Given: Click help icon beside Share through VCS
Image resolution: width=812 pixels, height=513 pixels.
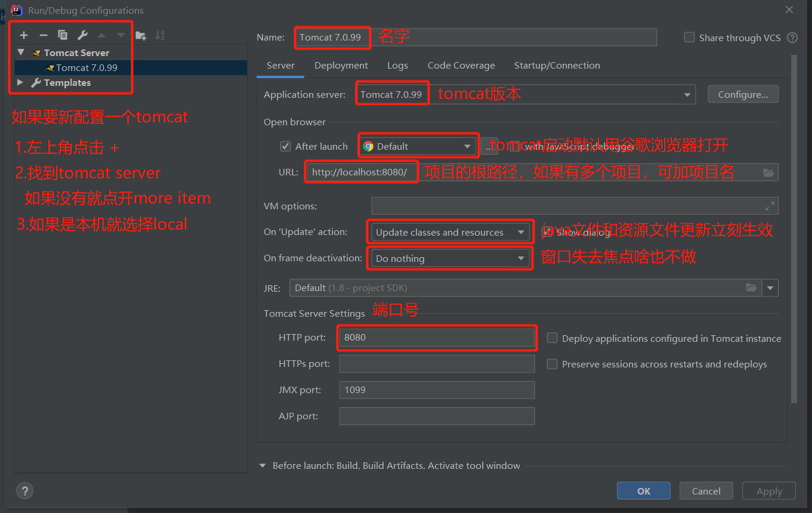Looking at the screenshot, I should click(792, 38).
